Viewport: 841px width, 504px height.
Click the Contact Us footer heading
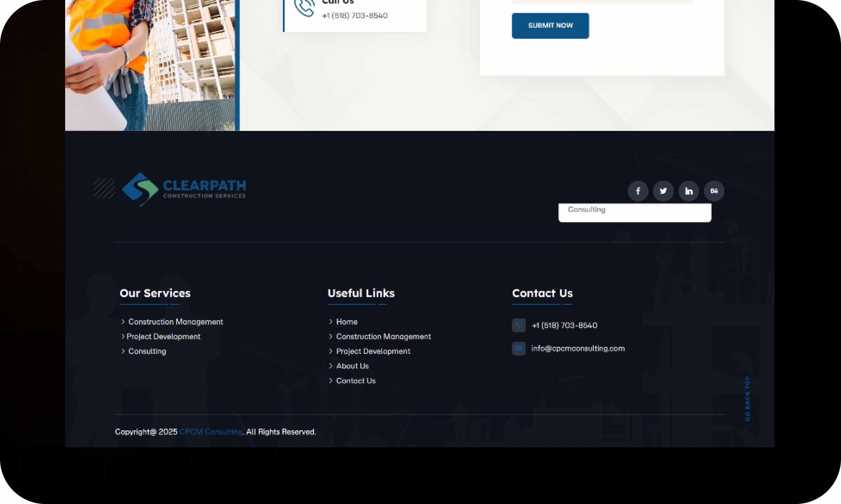click(x=542, y=293)
